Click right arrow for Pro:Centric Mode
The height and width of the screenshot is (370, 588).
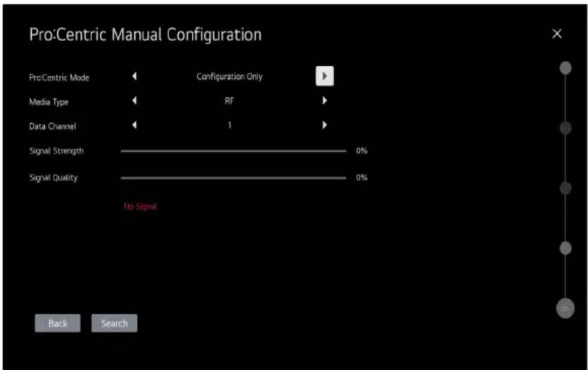tap(325, 77)
